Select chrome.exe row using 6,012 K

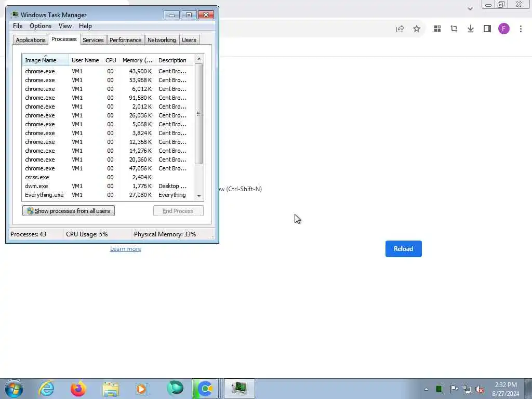pyautogui.click(x=108, y=89)
